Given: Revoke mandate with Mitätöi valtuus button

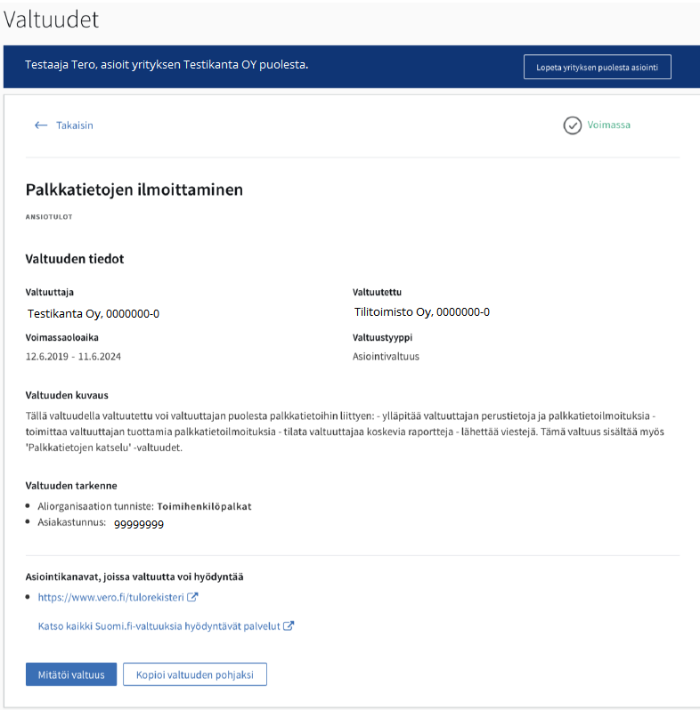Looking at the screenshot, I should point(71,674).
